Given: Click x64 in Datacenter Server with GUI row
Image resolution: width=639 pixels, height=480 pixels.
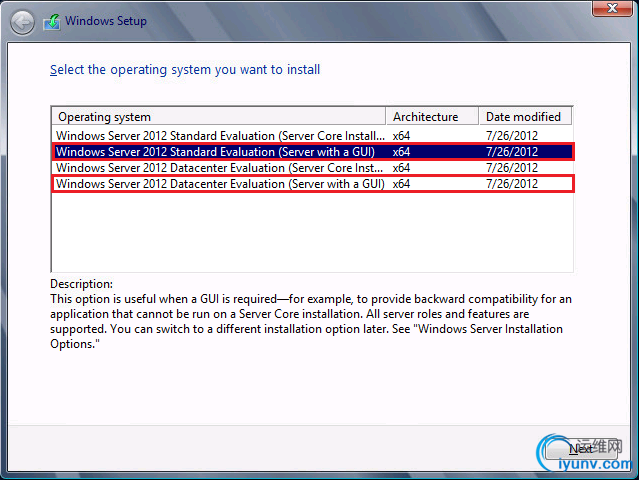Looking at the screenshot, I should (401, 184).
